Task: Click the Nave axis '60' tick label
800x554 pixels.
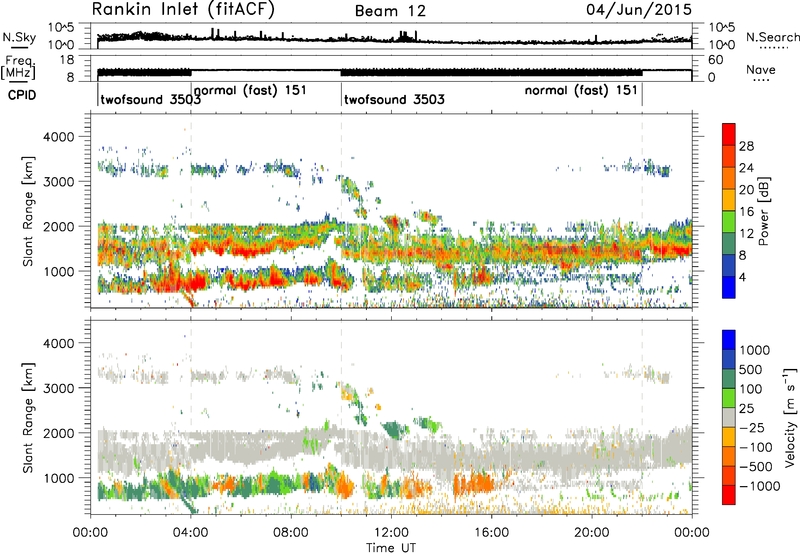Action: point(715,60)
